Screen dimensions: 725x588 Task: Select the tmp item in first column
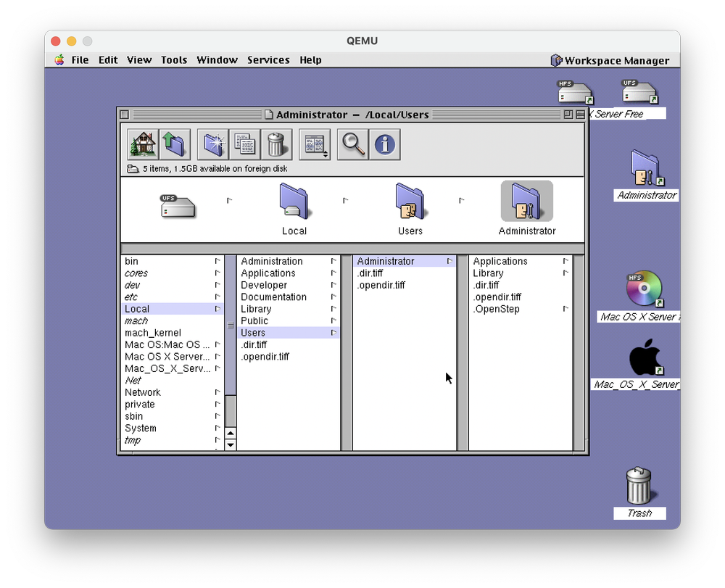(x=173, y=440)
